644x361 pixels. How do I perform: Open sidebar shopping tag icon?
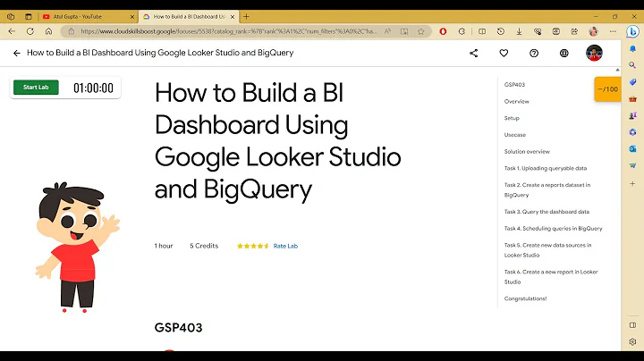[x=632, y=82]
